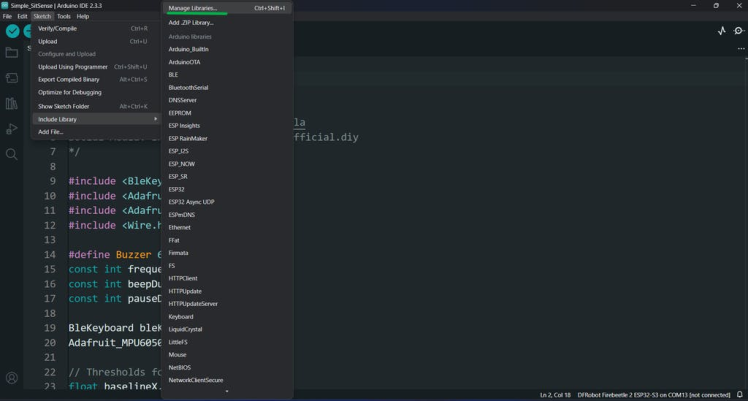The width and height of the screenshot is (748, 401).
Task: Include the HTTPClient library
Action: click(227, 278)
